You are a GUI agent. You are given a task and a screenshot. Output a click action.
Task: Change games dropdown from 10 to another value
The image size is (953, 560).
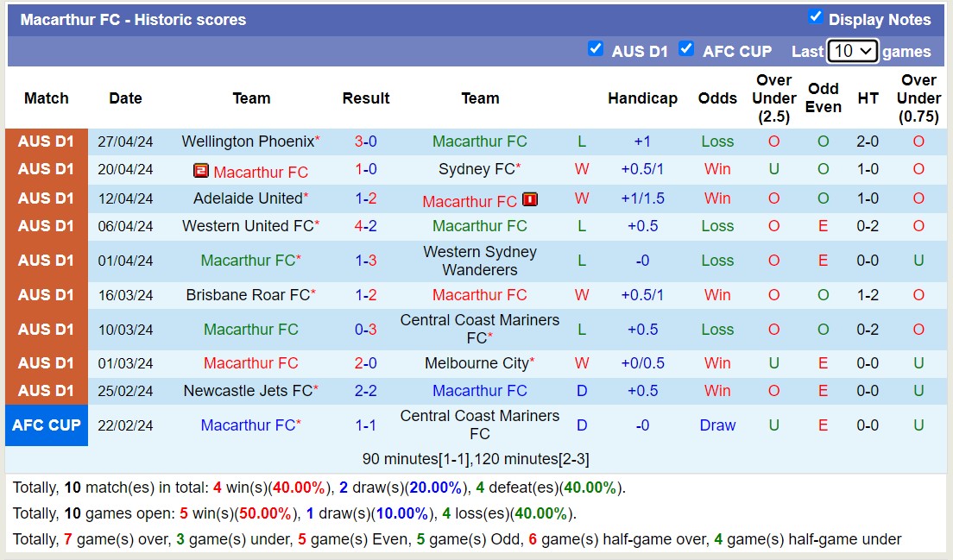pos(852,51)
